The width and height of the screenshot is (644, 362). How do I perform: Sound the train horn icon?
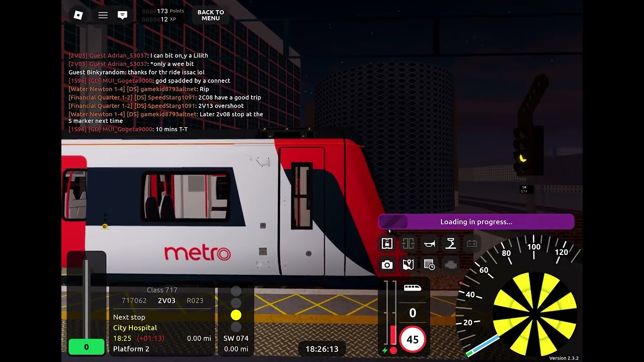[x=429, y=243]
